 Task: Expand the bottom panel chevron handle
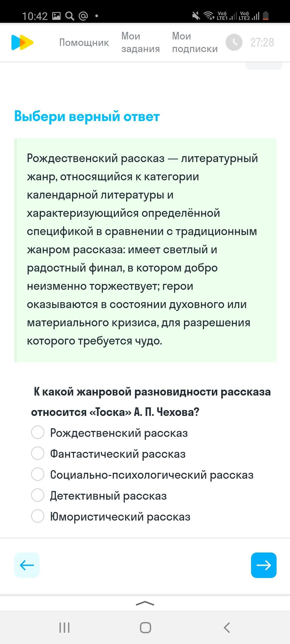(145, 603)
